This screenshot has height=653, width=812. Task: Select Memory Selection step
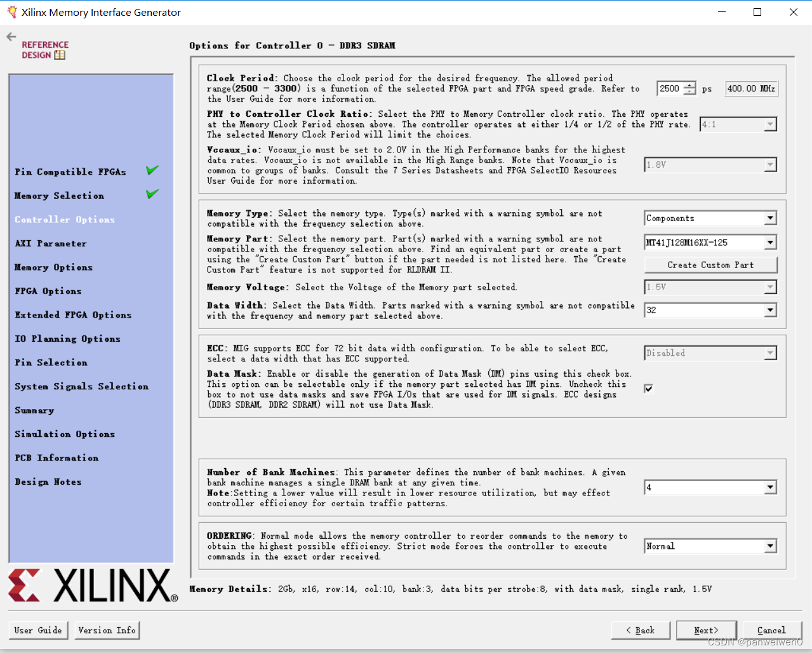click(59, 196)
